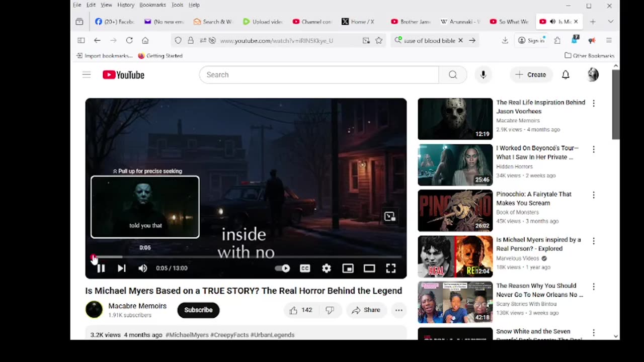Subscribe to Macabre Memoirs
This screenshot has height=362, width=644.
pyautogui.click(x=198, y=310)
